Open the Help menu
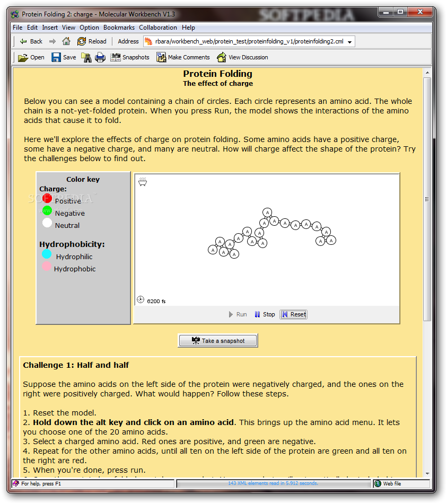The width and height of the screenshot is (447, 504). click(x=188, y=28)
